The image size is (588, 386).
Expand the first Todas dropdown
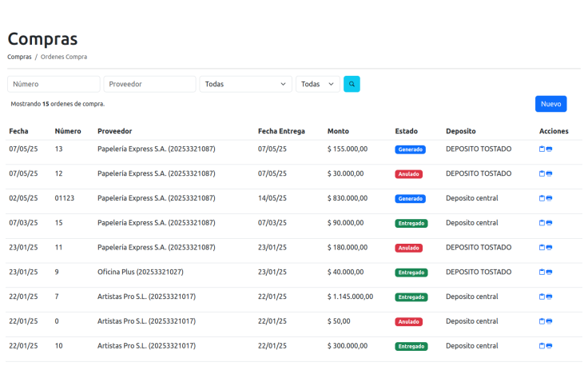[x=245, y=84]
